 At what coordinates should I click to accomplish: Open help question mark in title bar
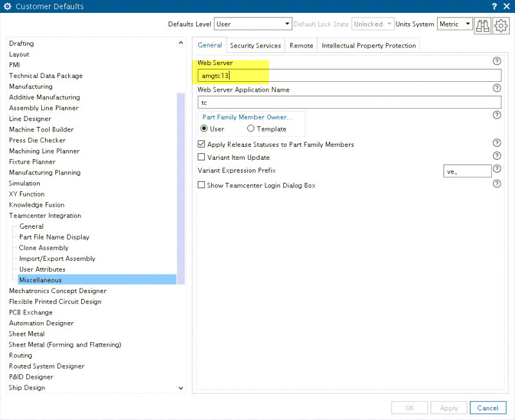[494, 6]
